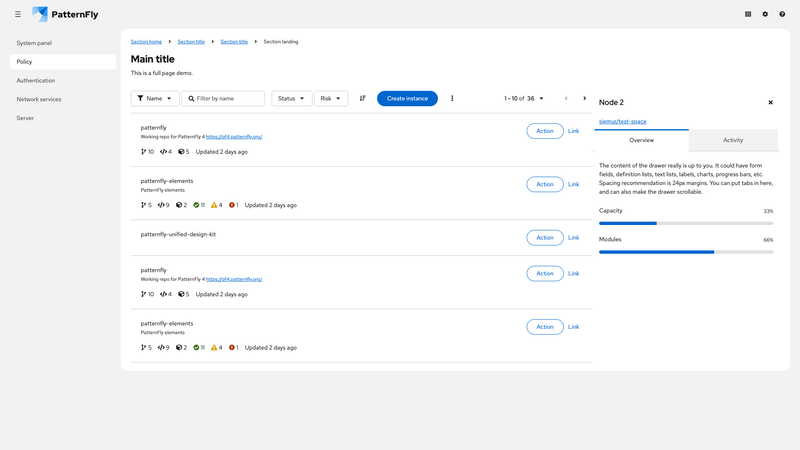Select Network services in sidebar

pyautogui.click(x=39, y=99)
